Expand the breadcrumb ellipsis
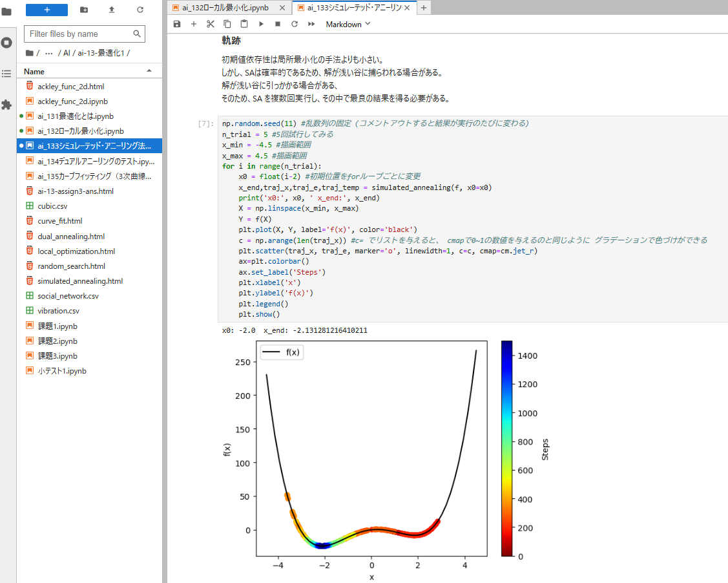The height and width of the screenshot is (583, 728). pos(48,53)
